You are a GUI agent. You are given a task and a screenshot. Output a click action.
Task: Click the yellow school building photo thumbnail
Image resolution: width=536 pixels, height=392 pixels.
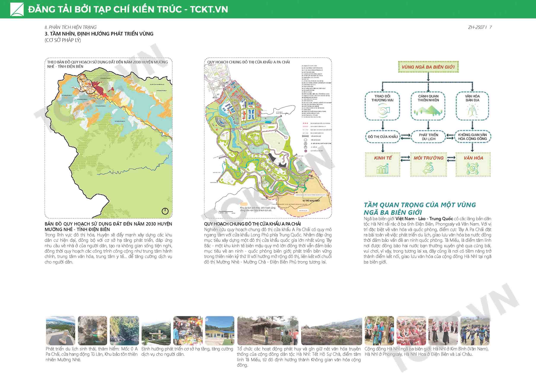(220, 331)
